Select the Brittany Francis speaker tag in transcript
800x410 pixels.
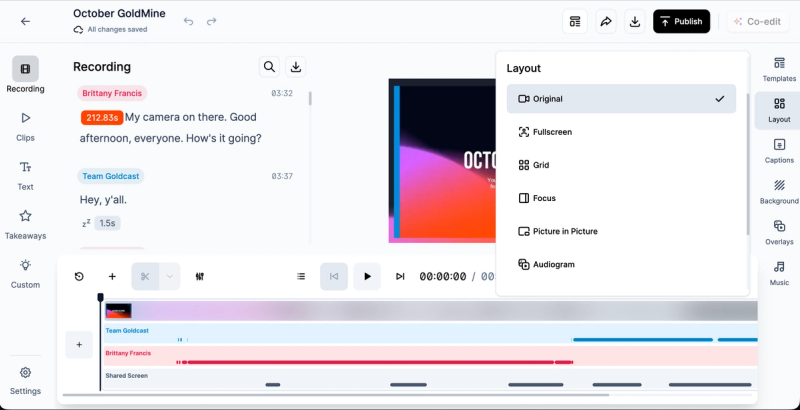point(112,93)
